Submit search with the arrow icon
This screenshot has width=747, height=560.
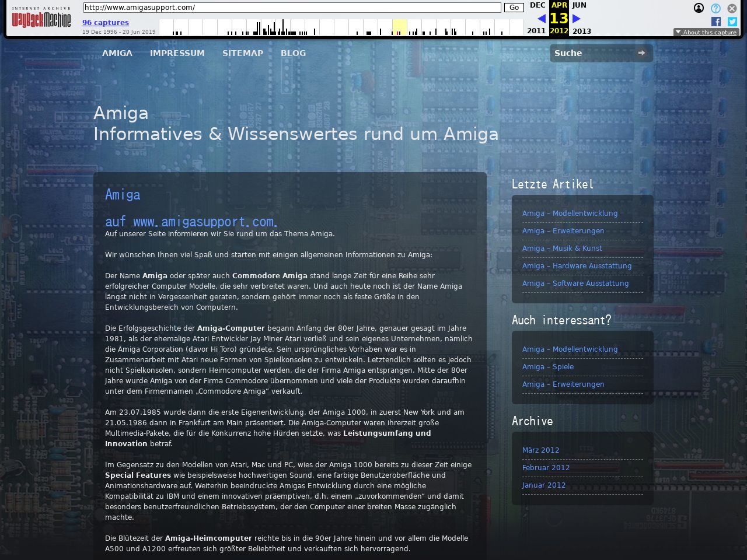click(641, 53)
